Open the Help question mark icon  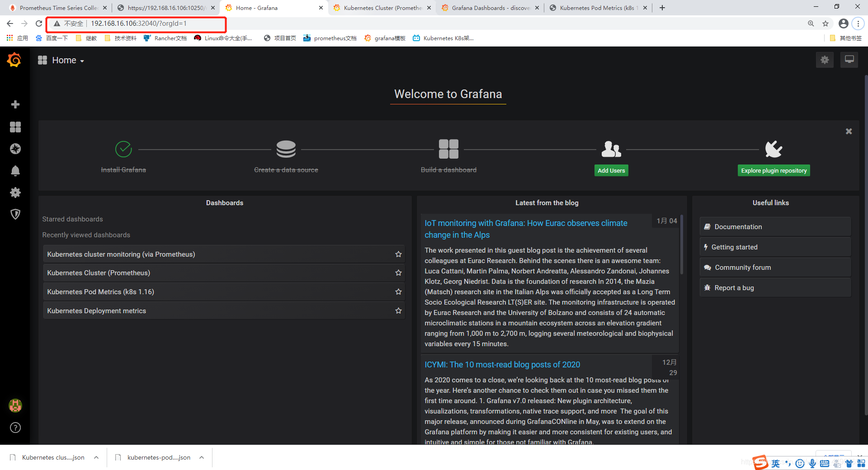(15, 428)
